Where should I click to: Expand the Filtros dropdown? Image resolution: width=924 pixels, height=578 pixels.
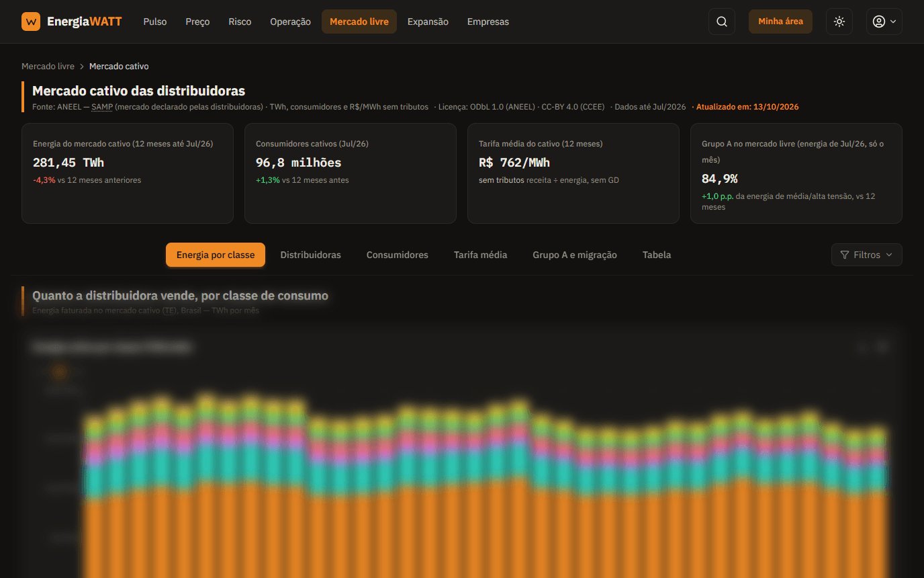pyautogui.click(x=866, y=255)
